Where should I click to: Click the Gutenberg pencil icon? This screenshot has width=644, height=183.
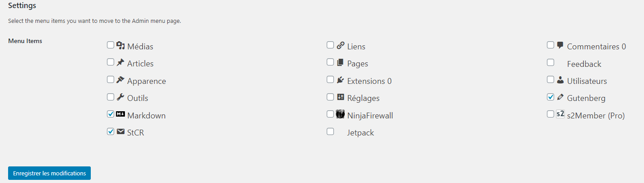[x=560, y=97]
